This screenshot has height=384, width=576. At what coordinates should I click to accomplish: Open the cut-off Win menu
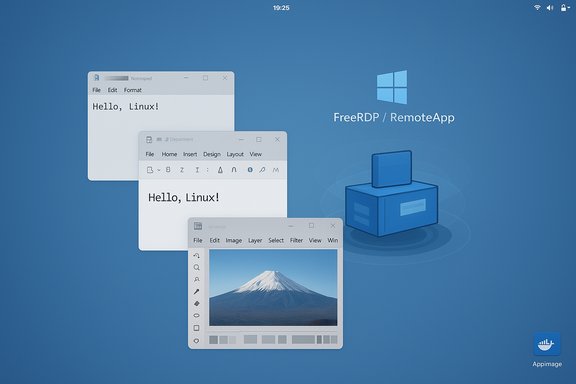click(332, 240)
